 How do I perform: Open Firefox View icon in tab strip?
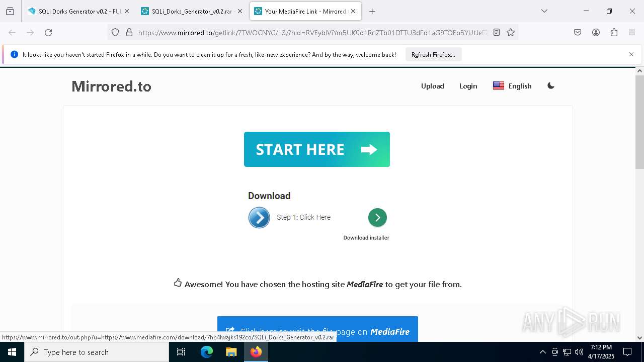point(10,11)
